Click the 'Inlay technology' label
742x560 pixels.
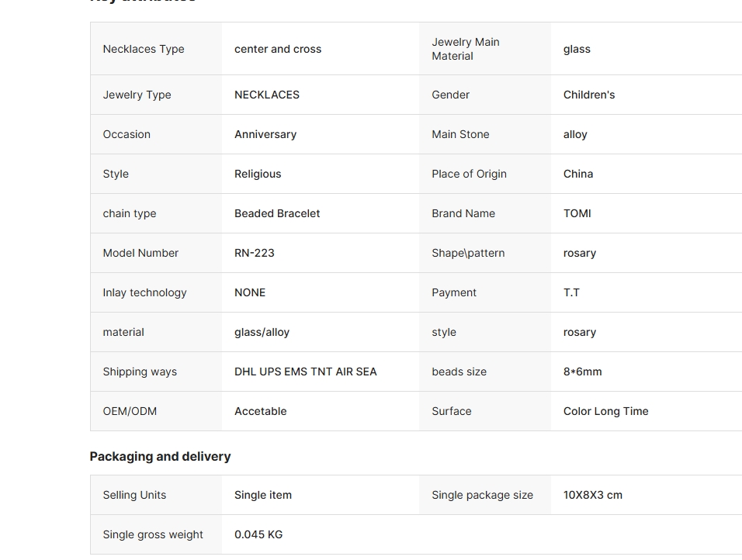click(144, 292)
